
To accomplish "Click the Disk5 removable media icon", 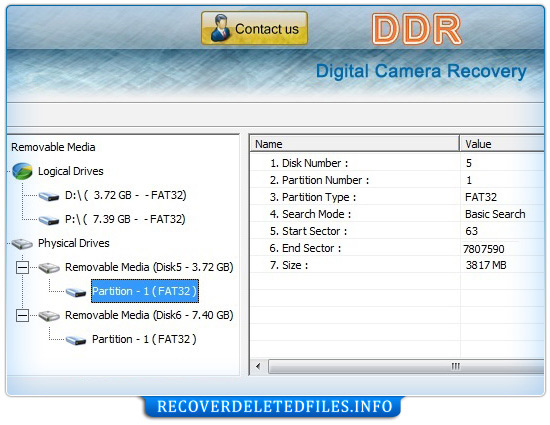I will tap(49, 268).
